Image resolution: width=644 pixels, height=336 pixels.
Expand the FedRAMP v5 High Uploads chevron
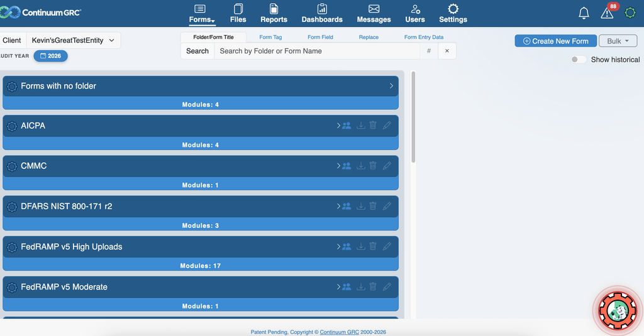pyautogui.click(x=338, y=247)
